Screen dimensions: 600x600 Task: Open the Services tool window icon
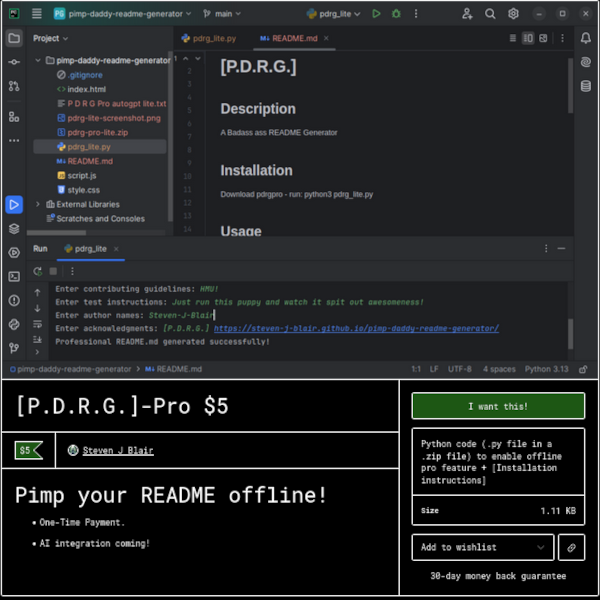coord(14,253)
